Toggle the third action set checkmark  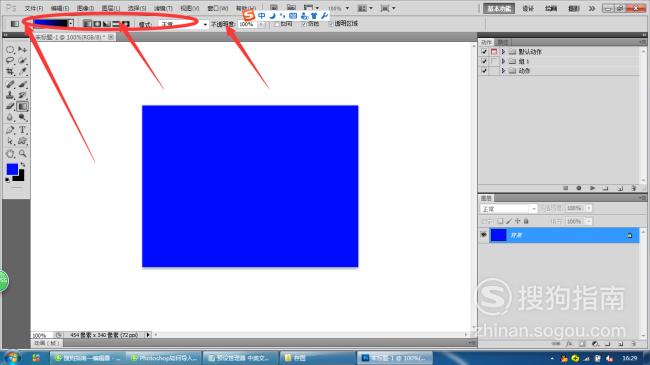pos(484,71)
